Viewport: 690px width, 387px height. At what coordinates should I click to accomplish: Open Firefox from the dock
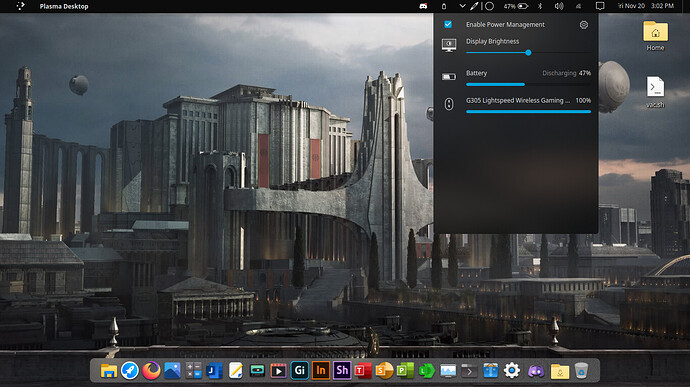pyautogui.click(x=151, y=371)
